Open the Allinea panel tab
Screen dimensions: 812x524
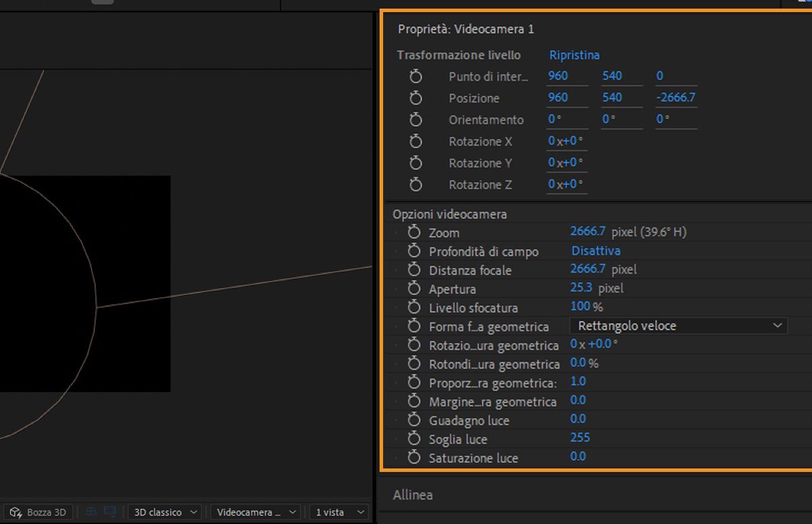point(413,495)
